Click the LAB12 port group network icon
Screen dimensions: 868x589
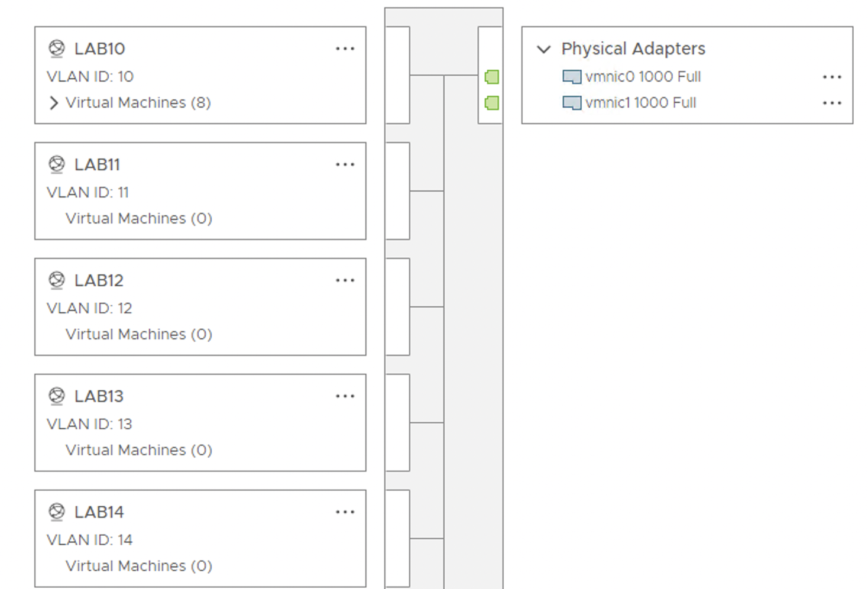tap(57, 280)
